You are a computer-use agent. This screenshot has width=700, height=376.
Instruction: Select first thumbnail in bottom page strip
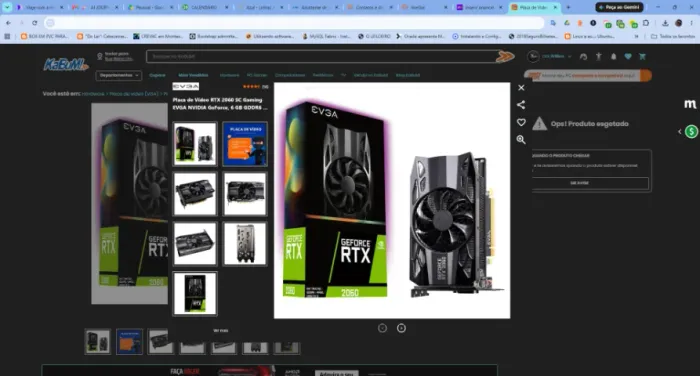coord(98,342)
